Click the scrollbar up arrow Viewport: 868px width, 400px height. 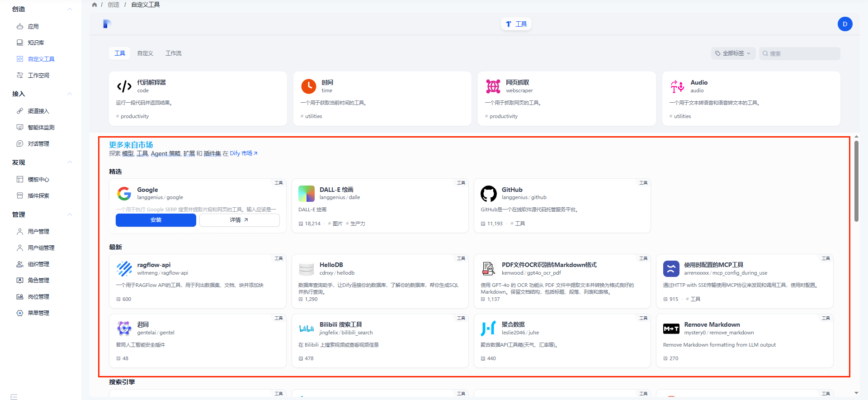click(x=856, y=136)
